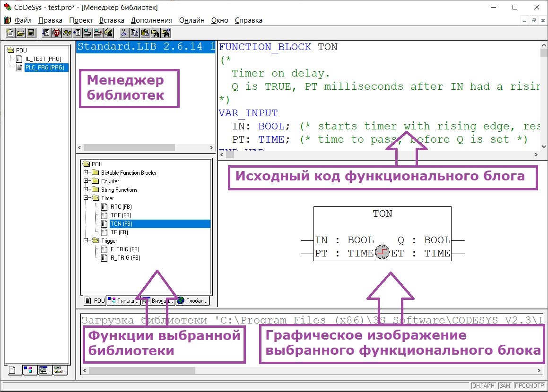The width and height of the screenshot is (548, 392).
Task: Click the FUNCTION_BLOCK TON declaration line
Action: pos(278,47)
